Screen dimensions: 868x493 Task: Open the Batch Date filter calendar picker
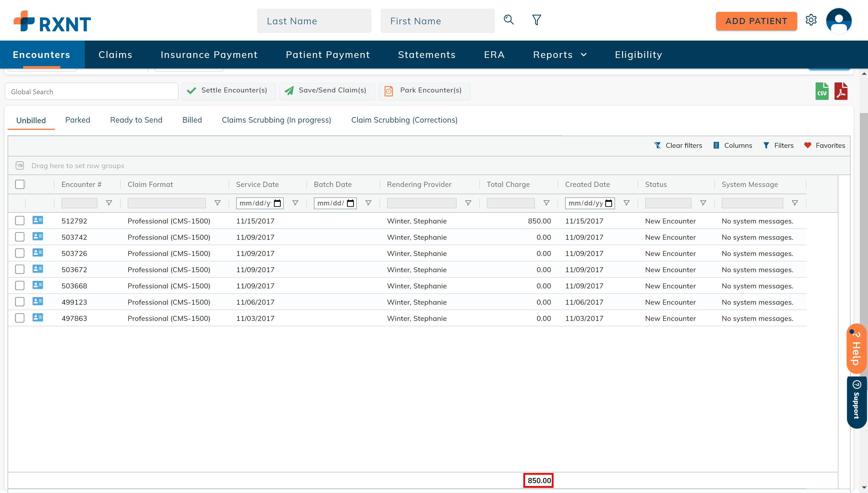[x=350, y=203]
